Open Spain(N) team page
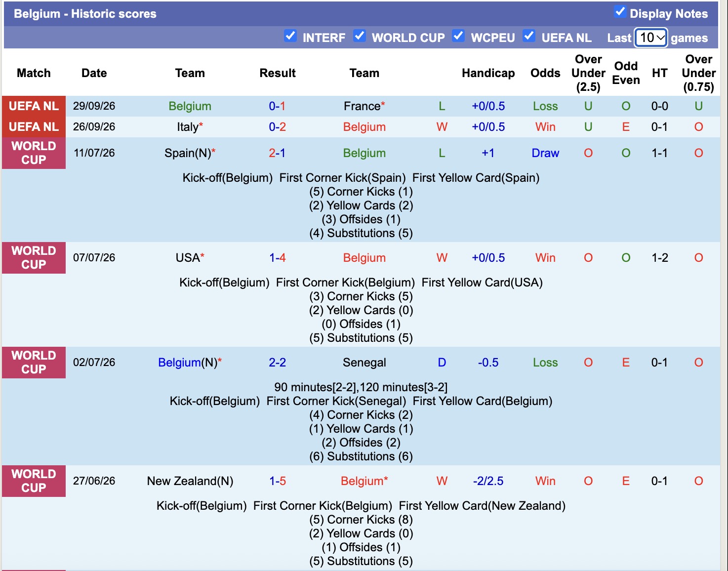This screenshot has width=728, height=571. (x=188, y=153)
